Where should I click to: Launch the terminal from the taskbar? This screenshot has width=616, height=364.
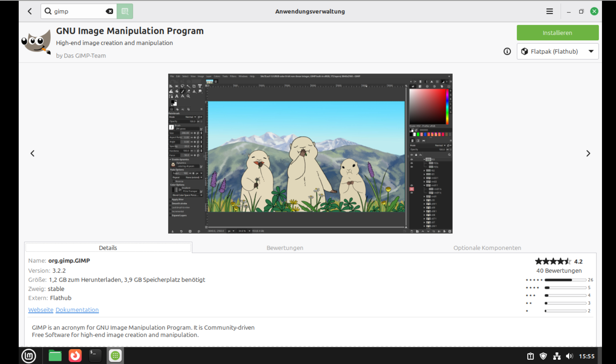95,355
